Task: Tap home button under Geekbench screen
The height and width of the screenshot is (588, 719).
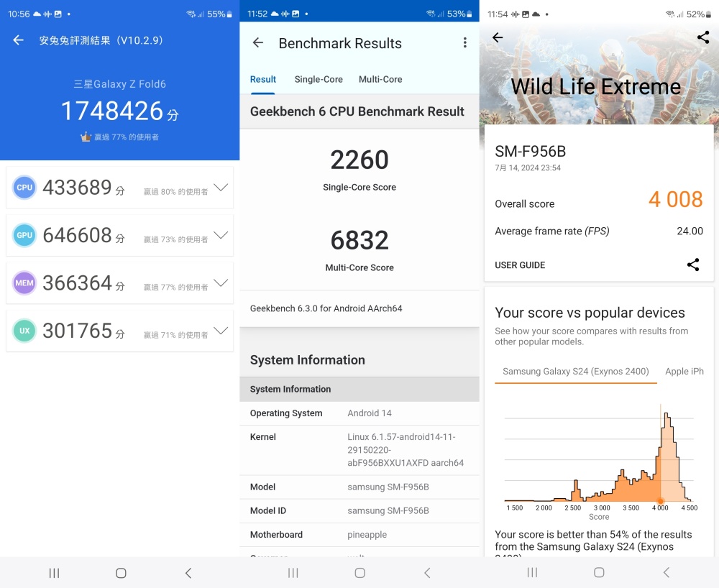Action: (360, 573)
